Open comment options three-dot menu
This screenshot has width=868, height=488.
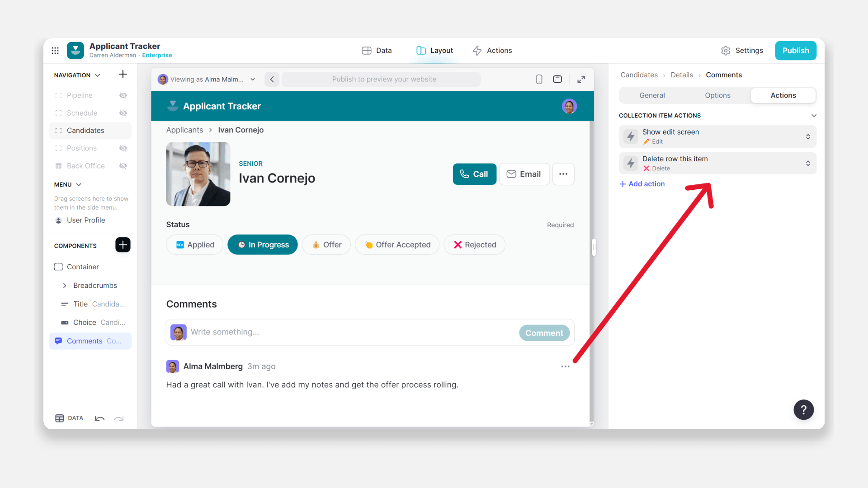tap(565, 366)
